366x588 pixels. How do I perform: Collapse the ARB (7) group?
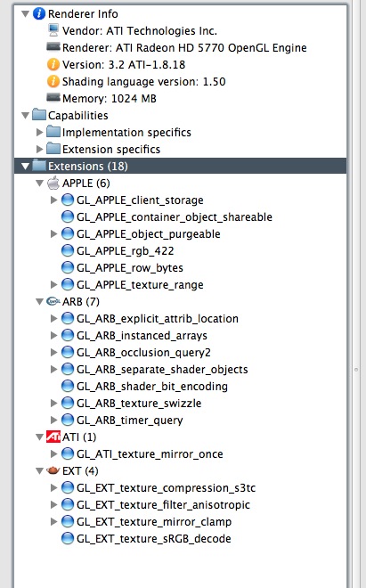[40, 301]
